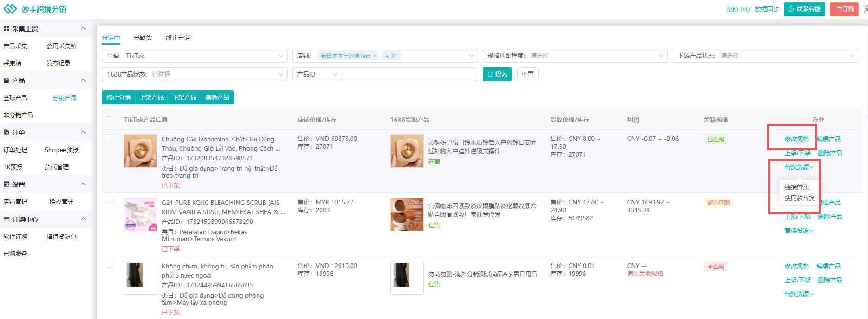Open Shopee预报 in the sidebar

pos(62,150)
